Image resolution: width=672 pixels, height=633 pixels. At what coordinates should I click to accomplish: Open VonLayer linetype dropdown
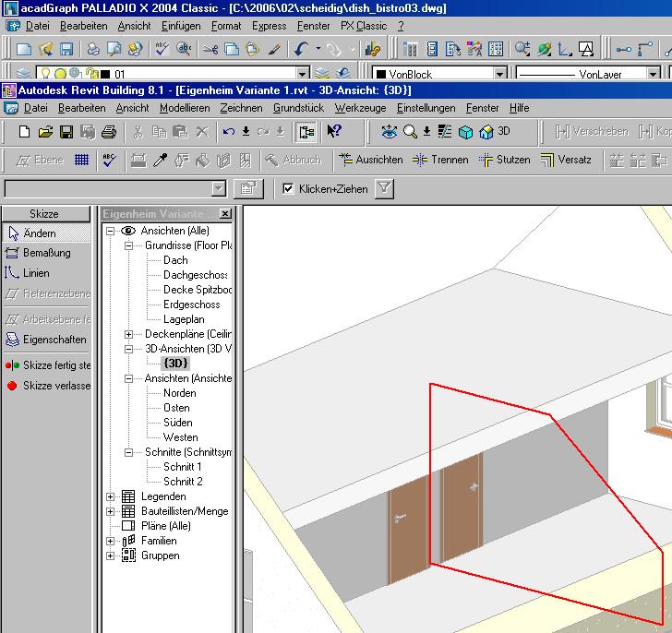point(654,74)
